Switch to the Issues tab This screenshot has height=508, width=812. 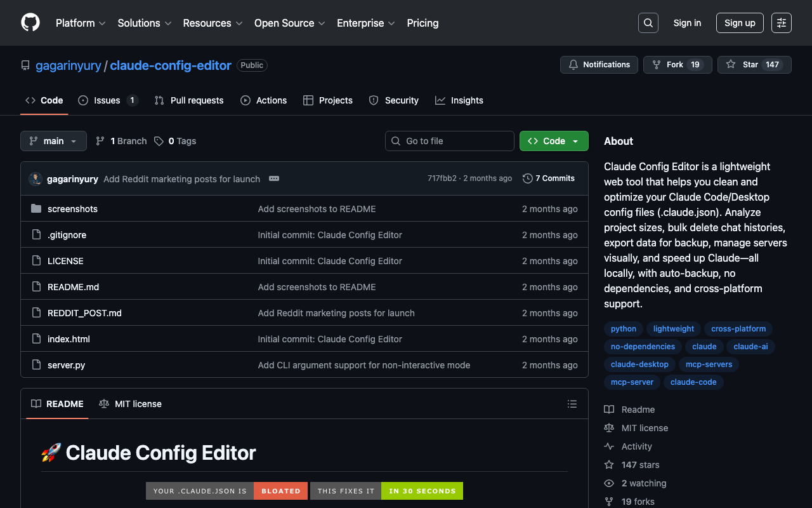[x=107, y=100]
